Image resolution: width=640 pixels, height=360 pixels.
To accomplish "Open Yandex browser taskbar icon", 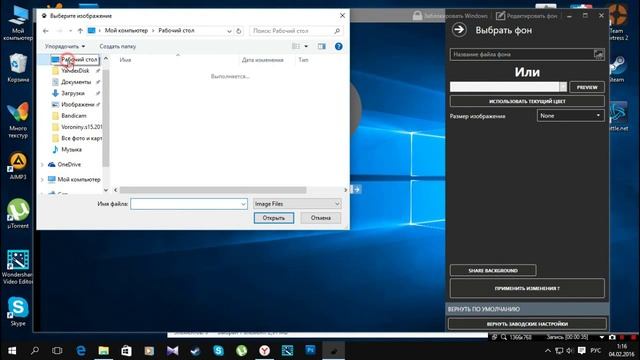I will (264, 351).
